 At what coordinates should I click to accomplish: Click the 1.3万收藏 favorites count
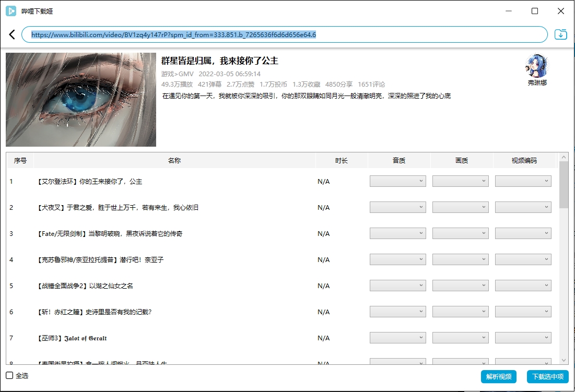coord(306,84)
